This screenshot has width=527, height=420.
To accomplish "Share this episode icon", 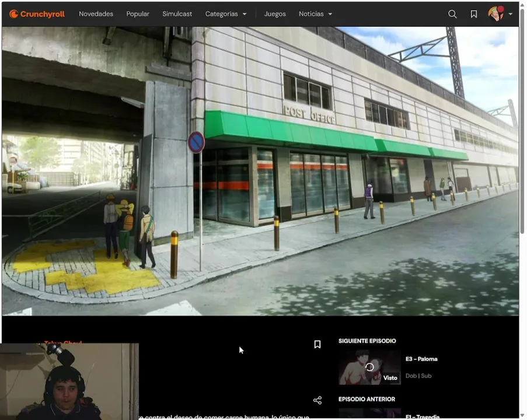I will (317, 400).
